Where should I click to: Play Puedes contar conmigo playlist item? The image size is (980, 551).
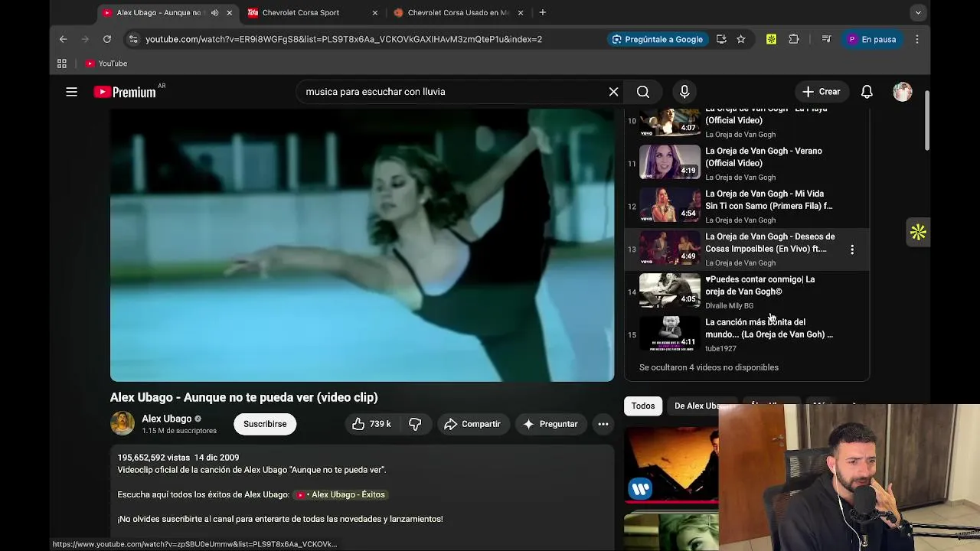coord(746,292)
